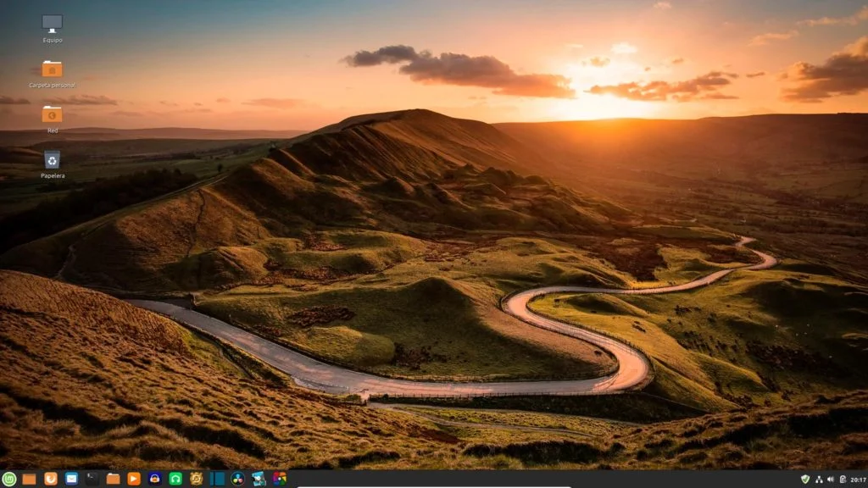Open the Linux Mint start menu
The width and height of the screenshot is (868, 488).
[8, 480]
